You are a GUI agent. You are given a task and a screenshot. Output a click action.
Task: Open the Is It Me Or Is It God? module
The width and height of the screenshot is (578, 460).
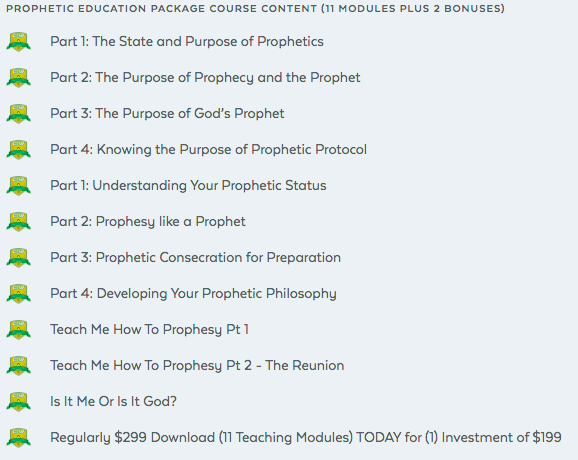point(114,401)
